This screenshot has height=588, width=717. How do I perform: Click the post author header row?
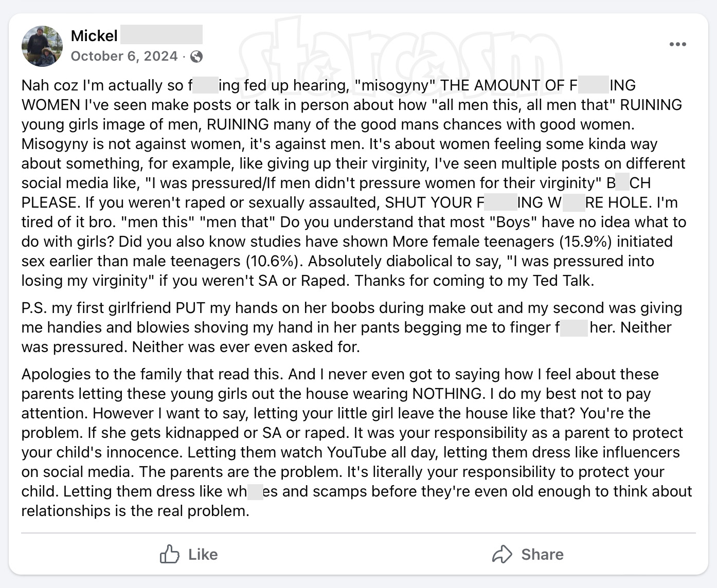pyautogui.click(x=113, y=45)
